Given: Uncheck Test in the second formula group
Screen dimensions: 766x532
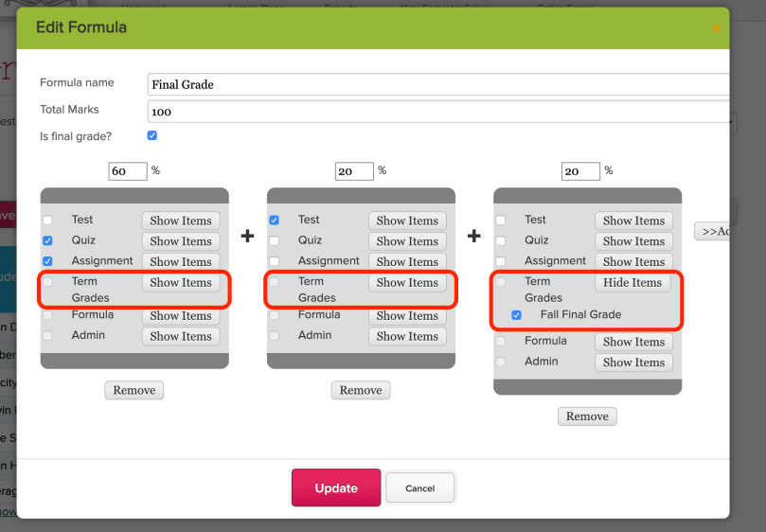Looking at the screenshot, I should click(275, 221).
